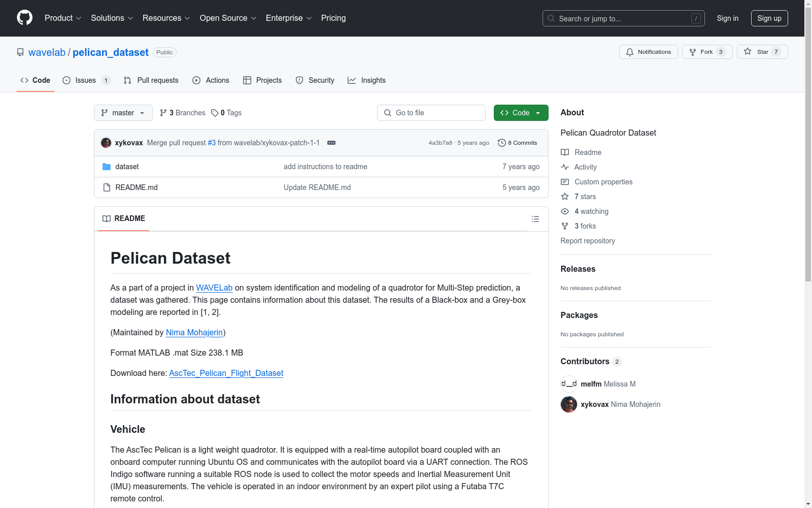
Task: Open the WAVELab link in README
Action: point(214,288)
